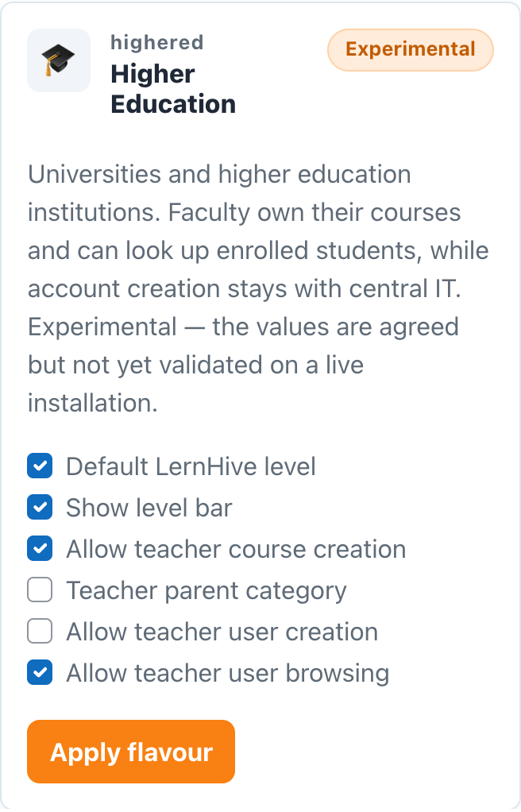
Task: Click the 'Default LernHive level' label text
Action: click(x=191, y=466)
